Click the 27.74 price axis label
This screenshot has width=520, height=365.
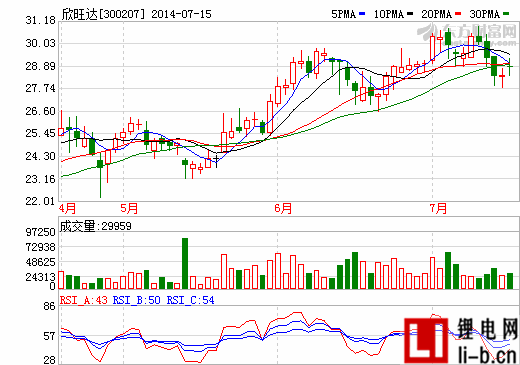pyautogui.click(x=41, y=88)
